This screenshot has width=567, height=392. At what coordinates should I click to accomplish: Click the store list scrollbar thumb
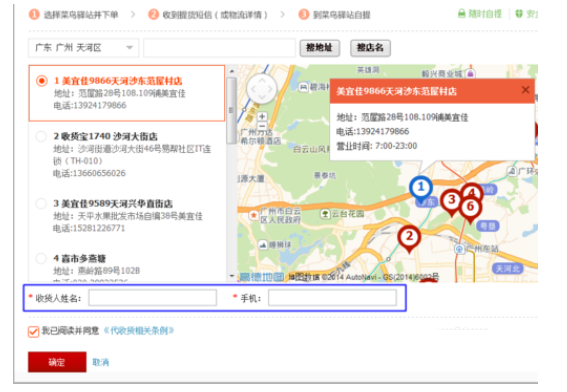click(232, 110)
